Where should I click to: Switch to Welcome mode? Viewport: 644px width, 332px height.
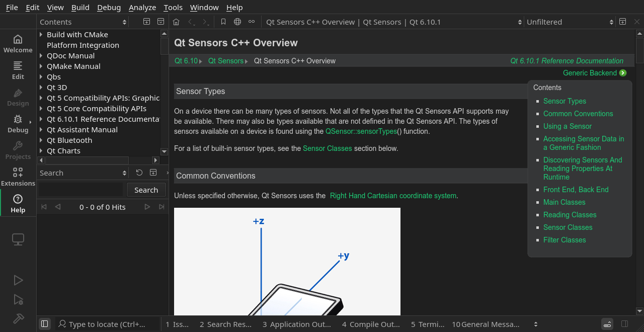18,43
